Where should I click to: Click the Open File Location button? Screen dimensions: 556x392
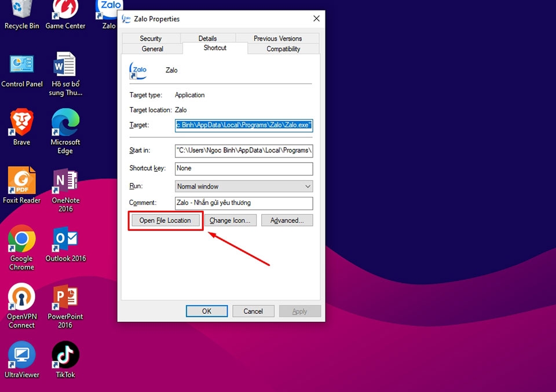(x=165, y=221)
